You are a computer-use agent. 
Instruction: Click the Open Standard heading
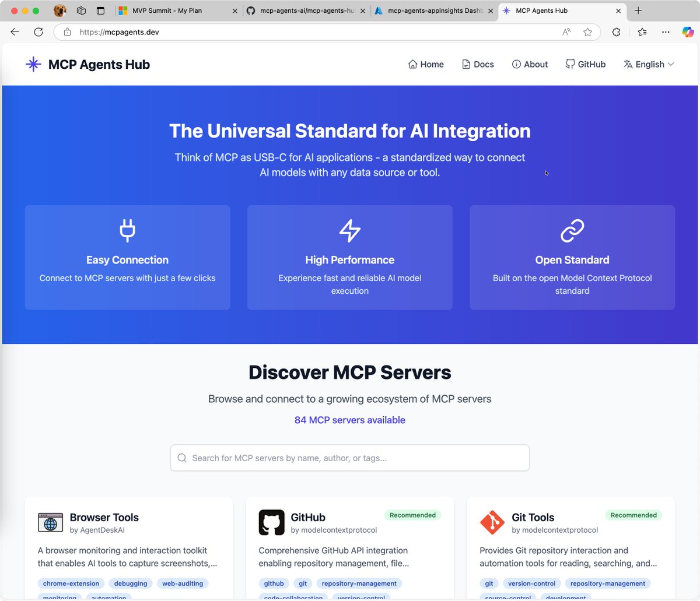572,260
